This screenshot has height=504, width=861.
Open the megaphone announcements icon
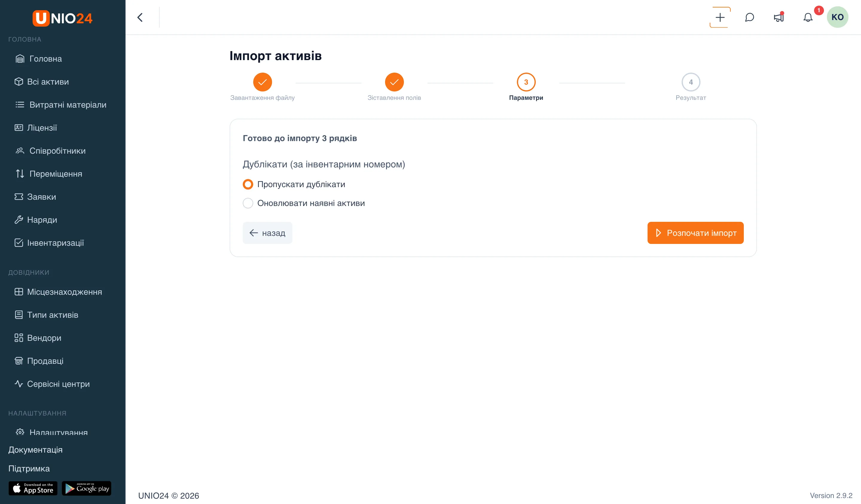(x=779, y=17)
